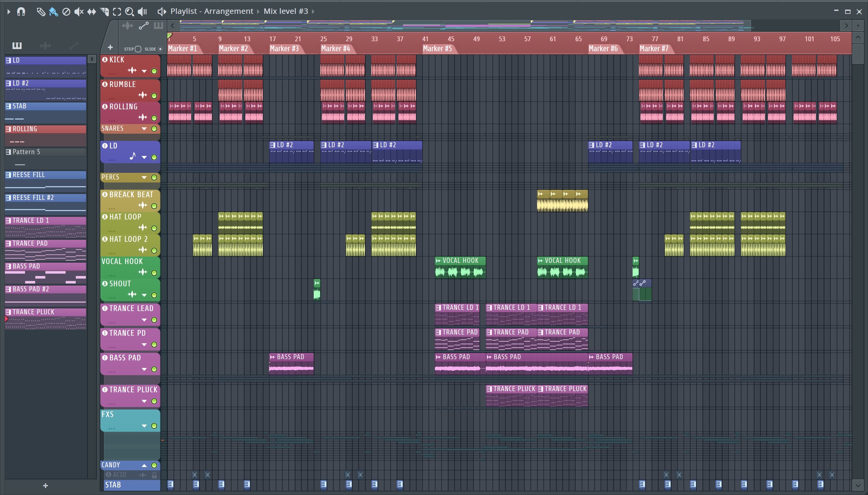The height and width of the screenshot is (495, 868).
Task: Expand the SNARES group arrow
Action: point(144,129)
